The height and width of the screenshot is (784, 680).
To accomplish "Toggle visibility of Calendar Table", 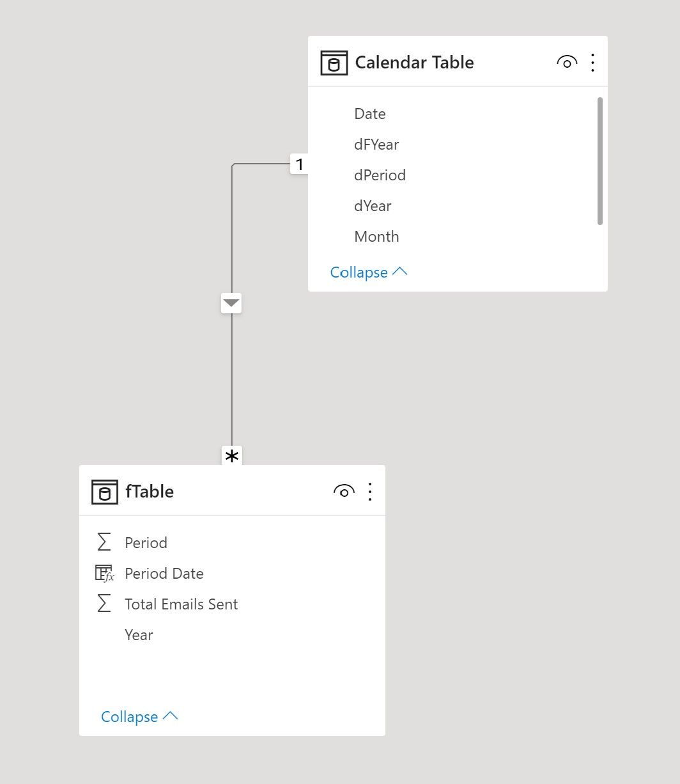I will [x=567, y=63].
